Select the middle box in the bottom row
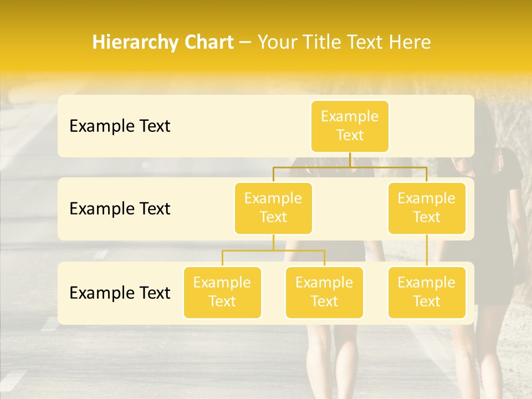Image resolution: width=532 pixels, height=399 pixels. coord(324,292)
